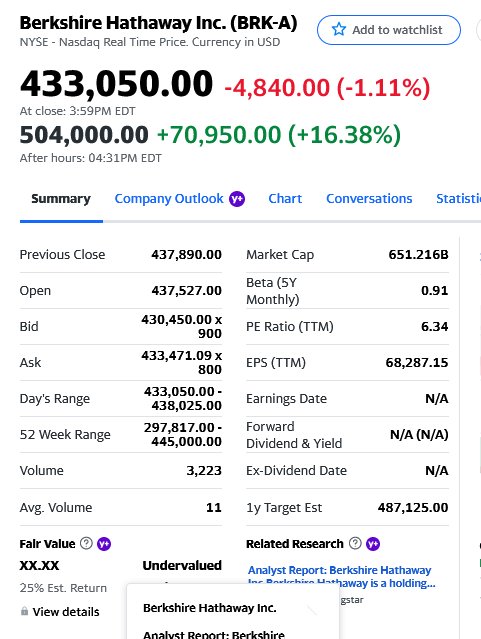Screen dimensions: 481x639
Task: Click the price change -4,840.00 (-1.11%)
Action: (327, 88)
